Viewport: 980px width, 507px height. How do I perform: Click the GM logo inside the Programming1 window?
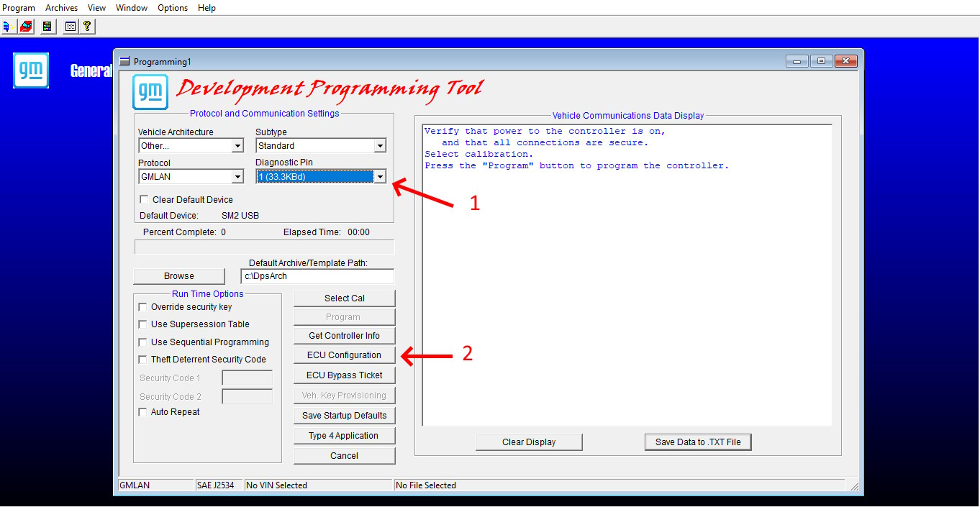[x=150, y=91]
